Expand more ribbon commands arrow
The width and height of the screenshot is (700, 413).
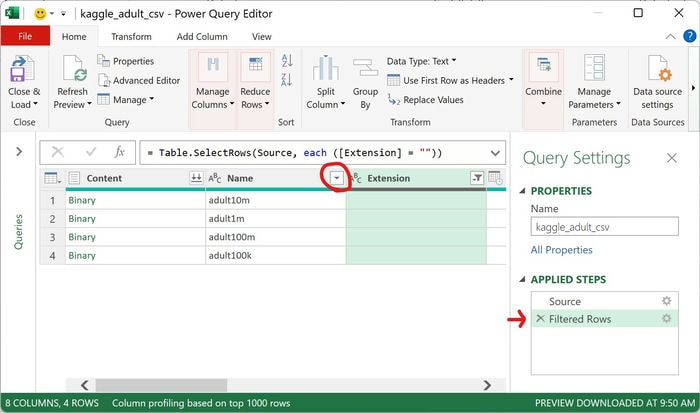[x=693, y=88]
